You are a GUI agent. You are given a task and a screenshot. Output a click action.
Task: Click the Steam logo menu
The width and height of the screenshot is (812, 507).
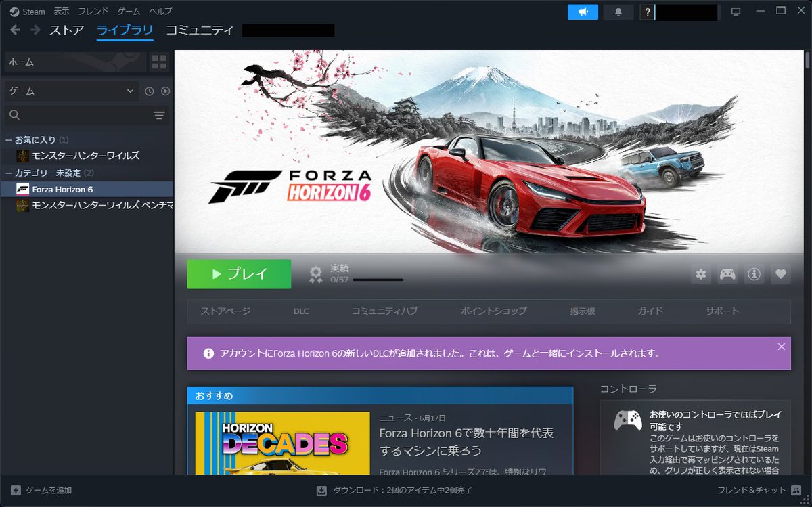(26, 12)
